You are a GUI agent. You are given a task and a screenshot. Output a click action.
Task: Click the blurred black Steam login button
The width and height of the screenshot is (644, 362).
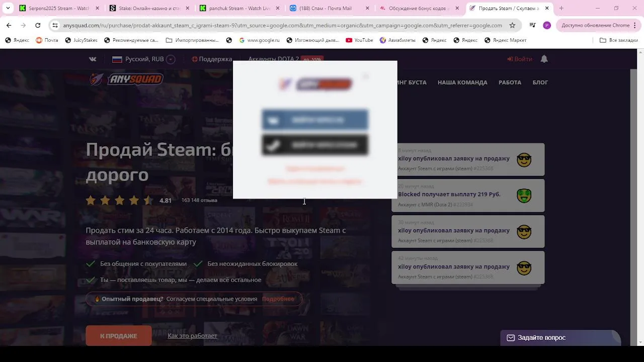315,145
